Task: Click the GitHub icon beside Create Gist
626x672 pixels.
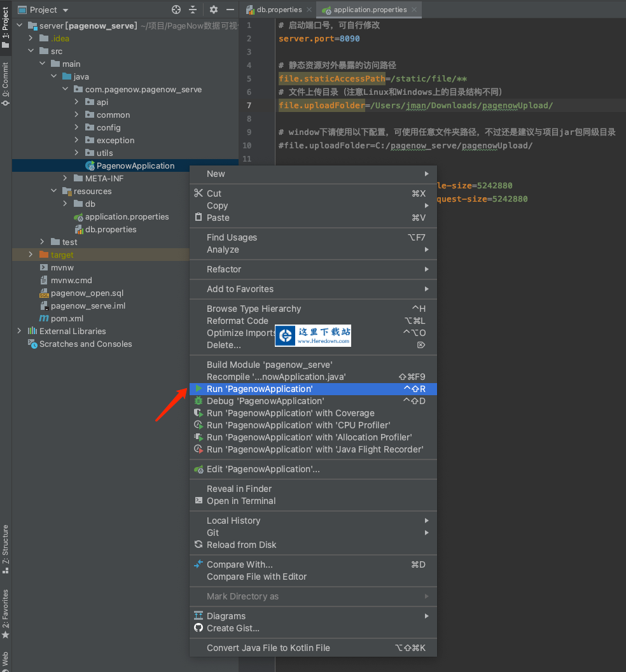Action: 198,628
